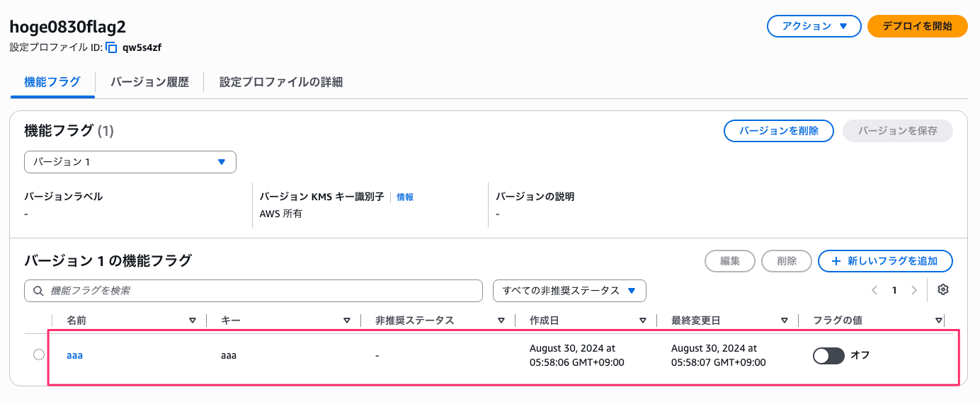Click 削除 button

tap(787, 261)
